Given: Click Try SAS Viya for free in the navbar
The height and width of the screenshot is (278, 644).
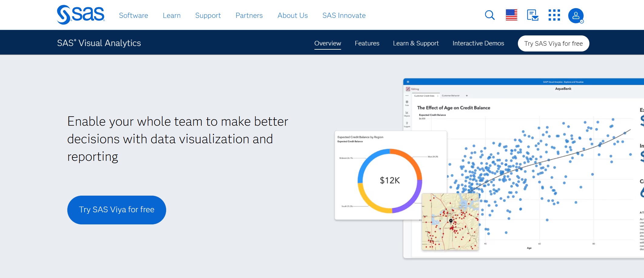Looking at the screenshot, I should tap(553, 43).
